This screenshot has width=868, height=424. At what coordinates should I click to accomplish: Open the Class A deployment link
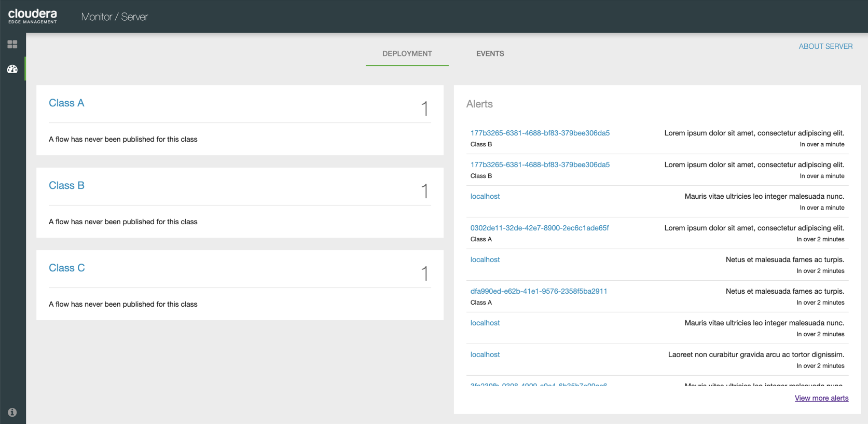[66, 103]
